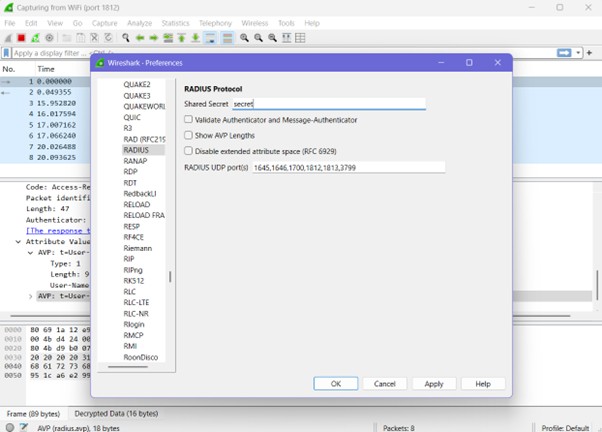Expand the highlighted collapsed AVP node
602x432 pixels.
pyautogui.click(x=30, y=296)
